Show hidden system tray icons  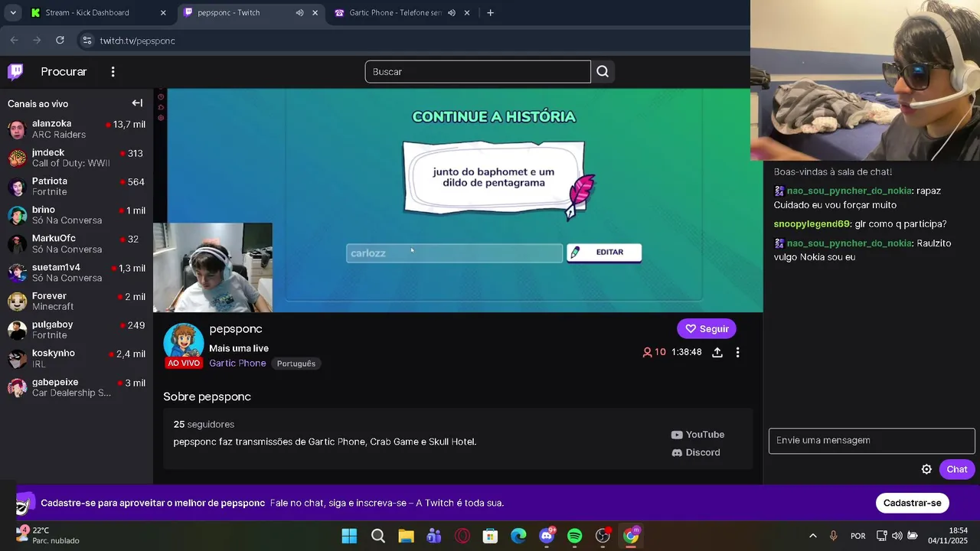(812, 536)
